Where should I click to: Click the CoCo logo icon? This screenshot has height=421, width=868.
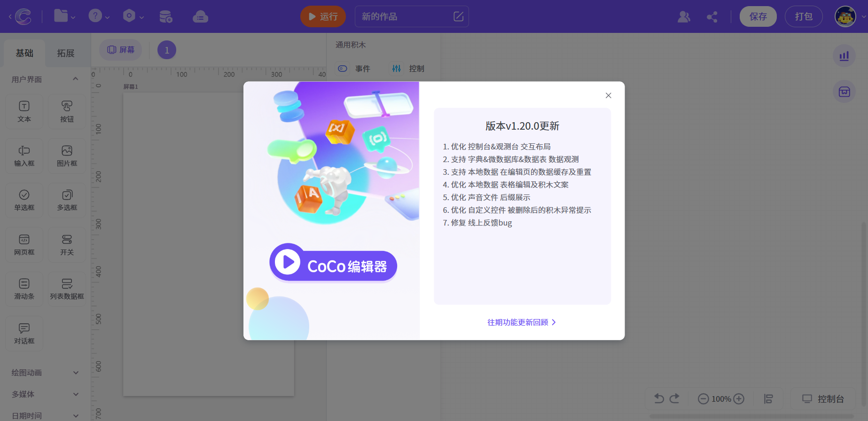pos(23,16)
